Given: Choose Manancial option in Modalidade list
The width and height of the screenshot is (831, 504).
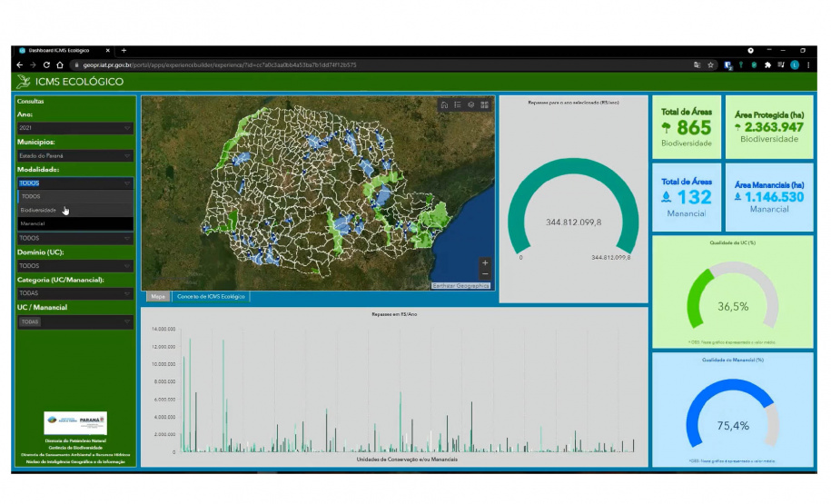Looking at the screenshot, I should coord(33,223).
